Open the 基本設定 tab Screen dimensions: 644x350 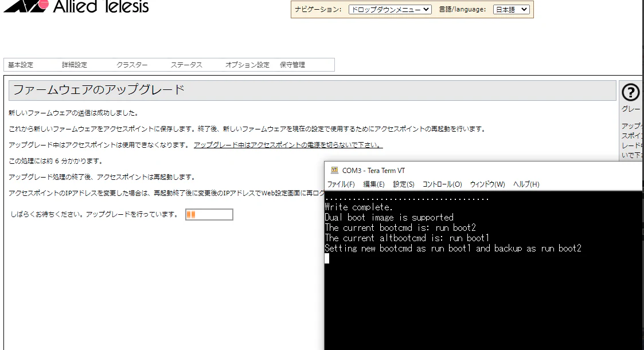point(21,65)
